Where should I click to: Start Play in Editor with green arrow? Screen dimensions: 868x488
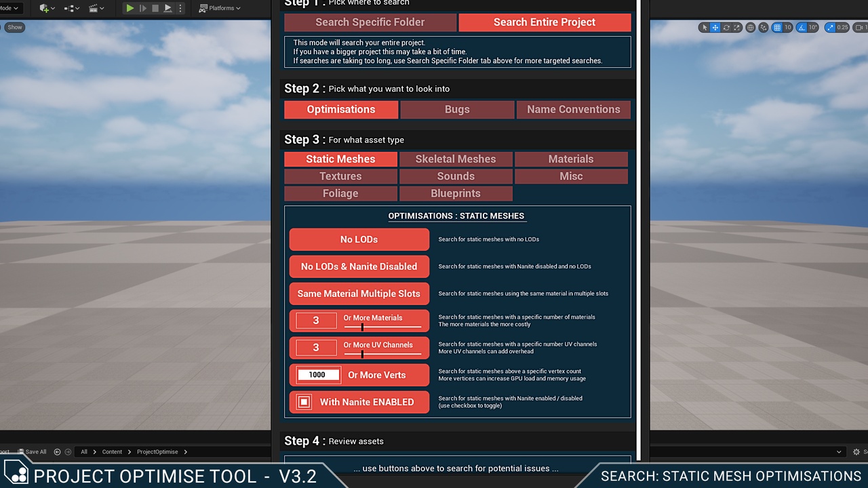(x=130, y=8)
